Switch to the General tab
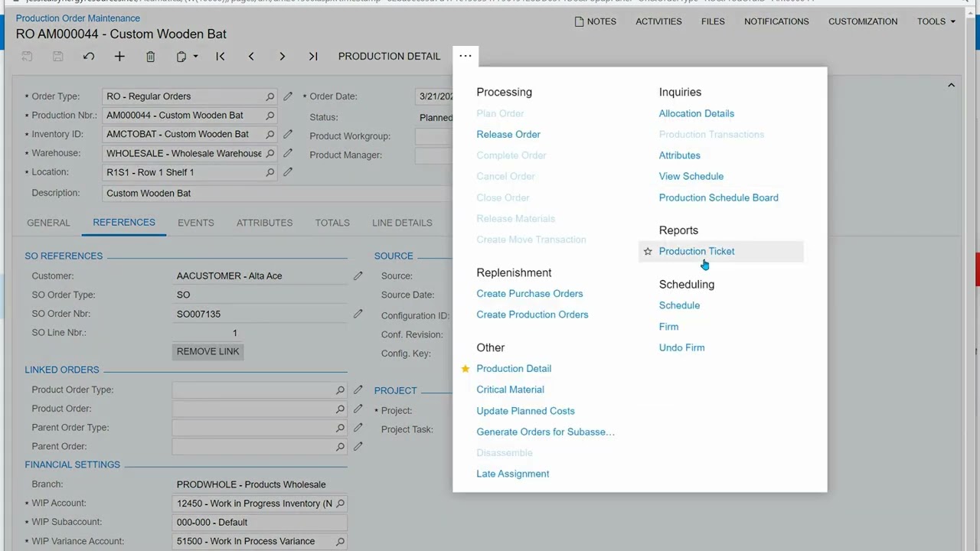The width and height of the screenshot is (980, 551). (x=48, y=223)
